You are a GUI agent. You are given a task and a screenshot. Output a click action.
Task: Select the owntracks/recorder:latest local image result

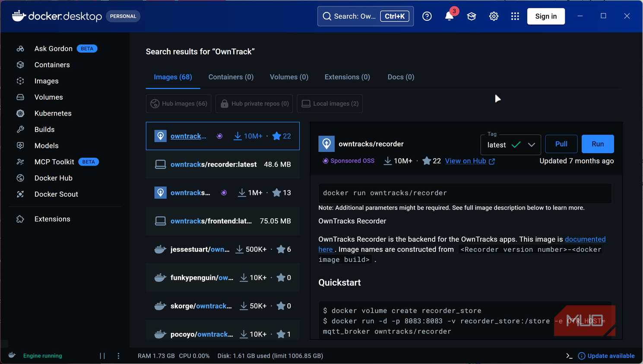coord(223,164)
